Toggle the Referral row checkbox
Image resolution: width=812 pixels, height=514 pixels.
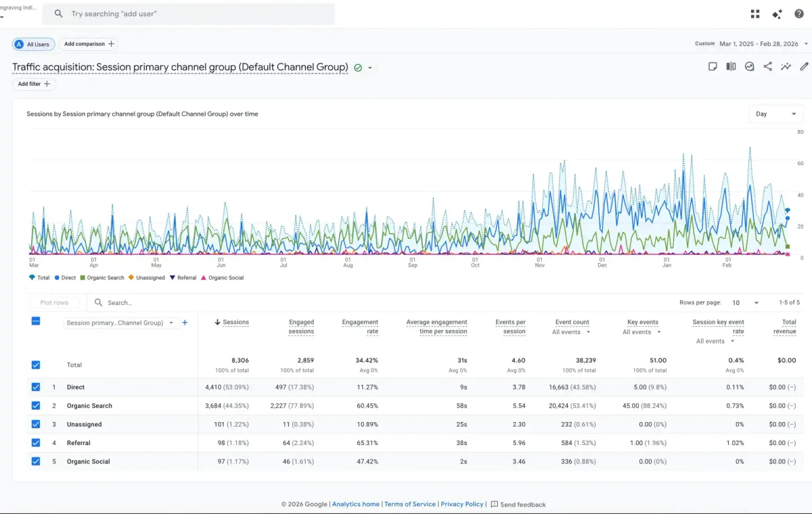tap(36, 443)
